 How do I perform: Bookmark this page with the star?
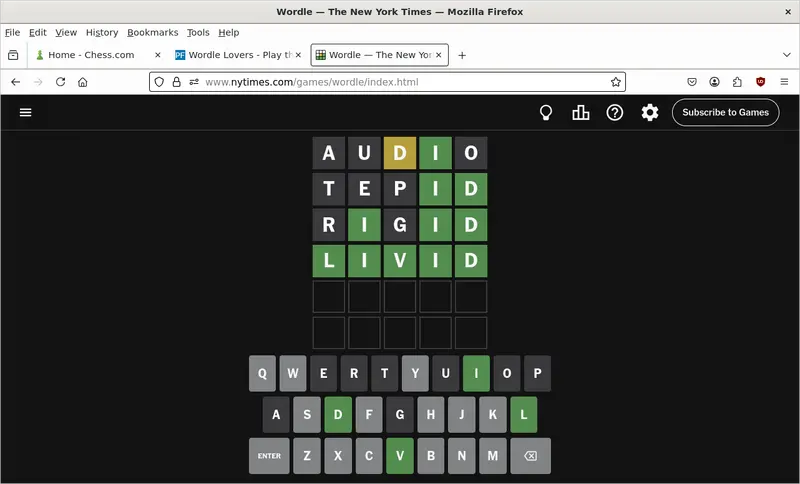click(616, 82)
